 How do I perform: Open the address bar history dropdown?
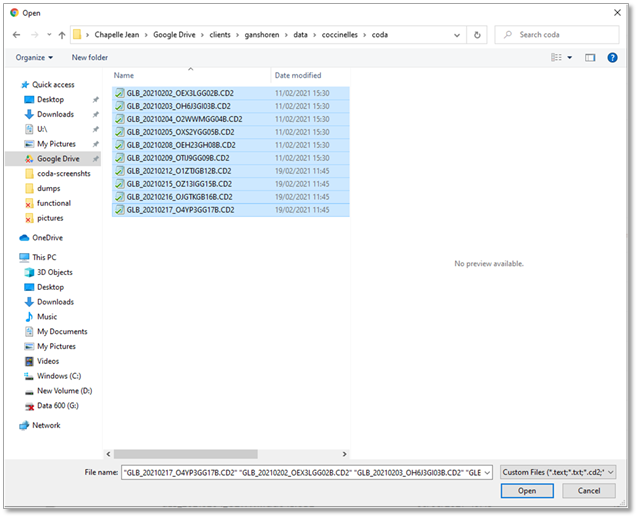(459, 34)
